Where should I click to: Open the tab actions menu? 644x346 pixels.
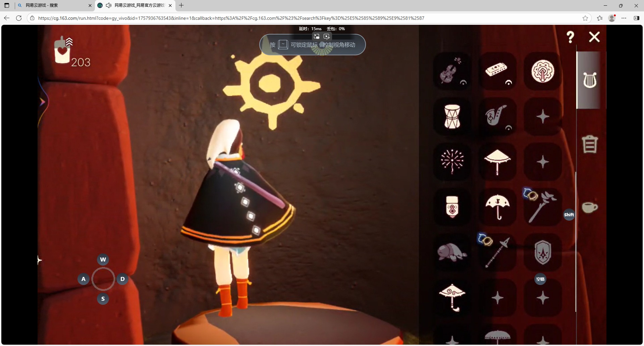click(x=6, y=5)
